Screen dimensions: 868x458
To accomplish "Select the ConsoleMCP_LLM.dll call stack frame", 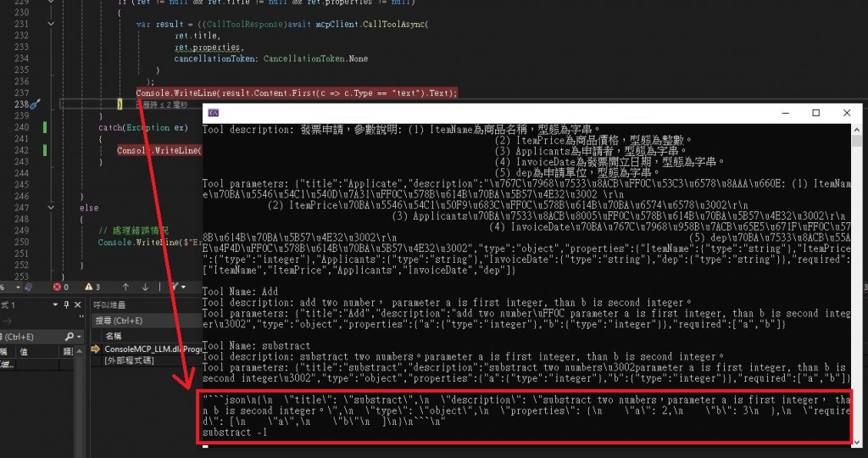I will click(x=153, y=349).
